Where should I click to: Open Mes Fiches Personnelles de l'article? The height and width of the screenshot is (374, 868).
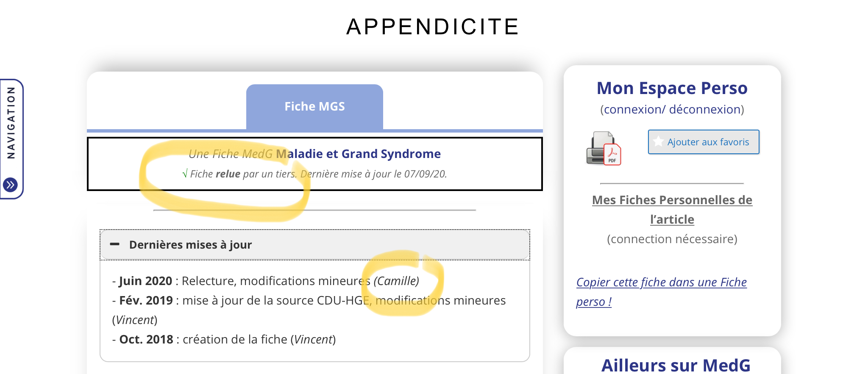coord(672,210)
